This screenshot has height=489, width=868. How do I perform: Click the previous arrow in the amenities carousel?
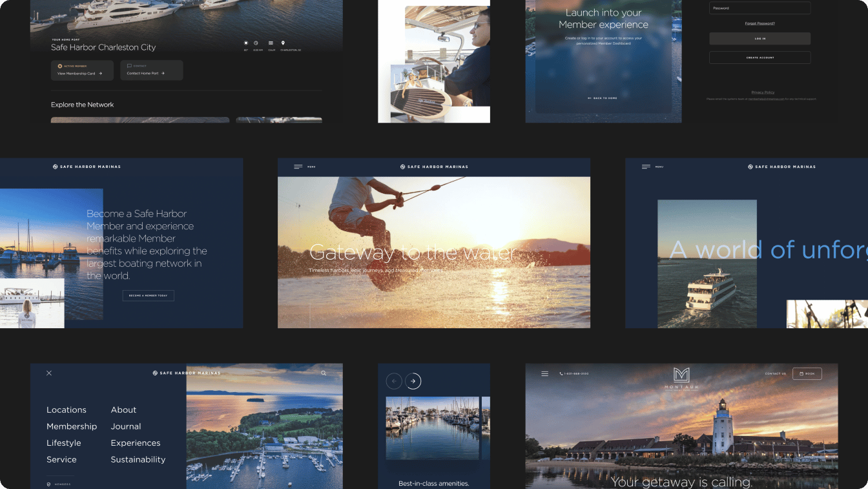tap(394, 381)
